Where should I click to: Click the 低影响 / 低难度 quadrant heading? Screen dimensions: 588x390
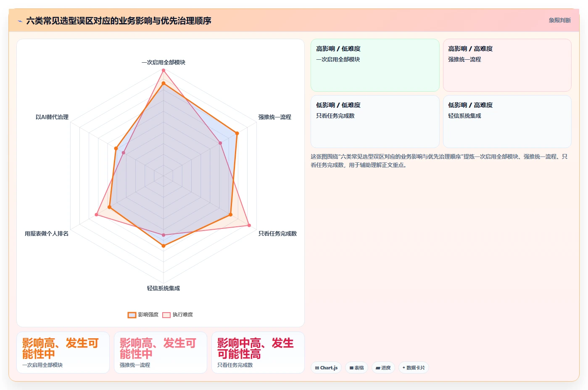tap(338, 105)
